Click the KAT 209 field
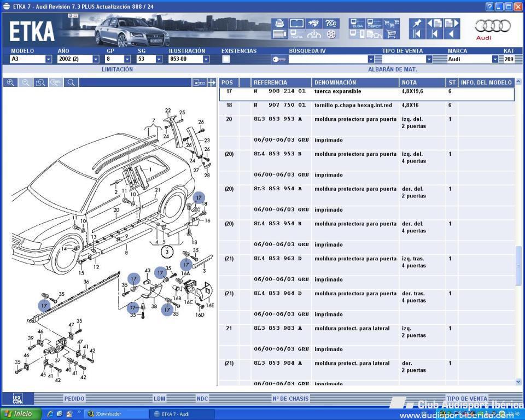 pyautogui.click(x=509, y=59)
